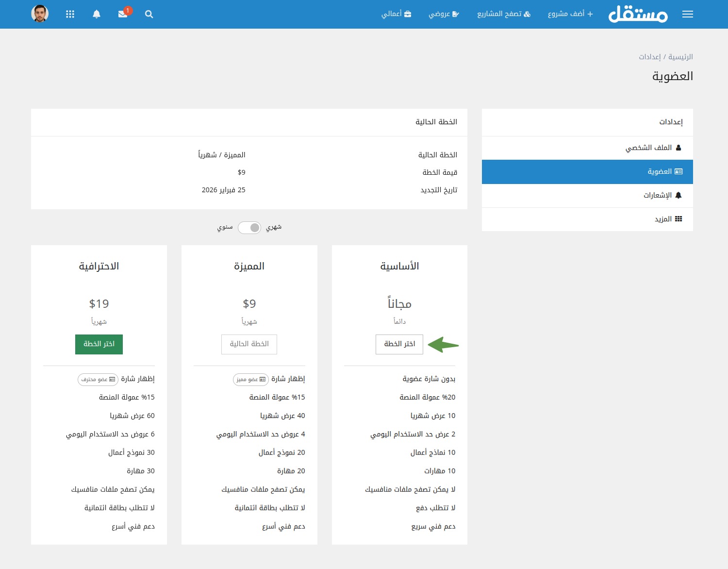This screenshot has height=569, width=728.
Task: Click the user profile avatar
Action: pyautogui.click(x=40, y=14)
